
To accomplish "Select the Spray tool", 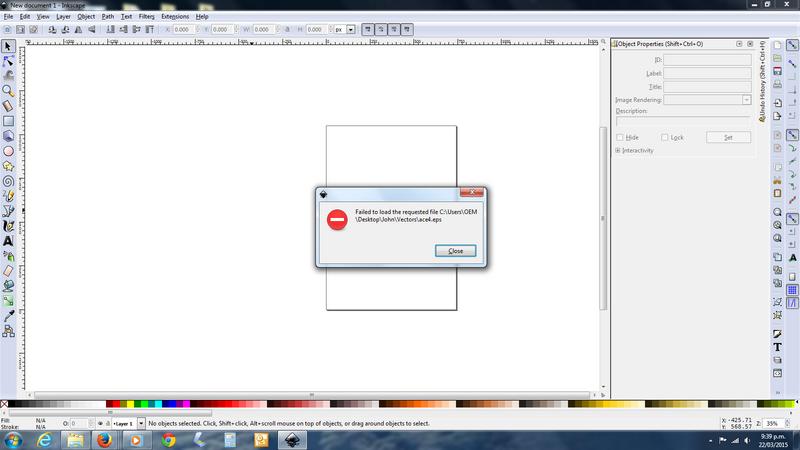I will coord(8,256).
